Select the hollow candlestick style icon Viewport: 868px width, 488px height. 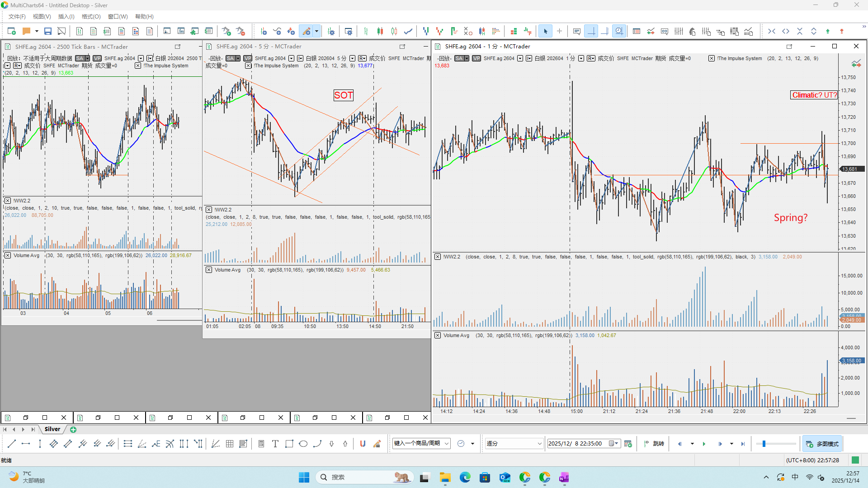coord(394,31)
